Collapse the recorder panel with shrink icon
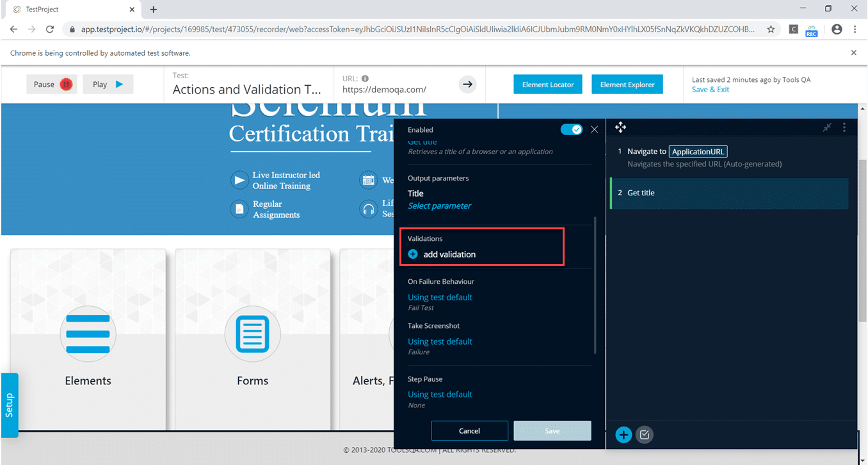The image size is (868, 465). coord(827,127)
